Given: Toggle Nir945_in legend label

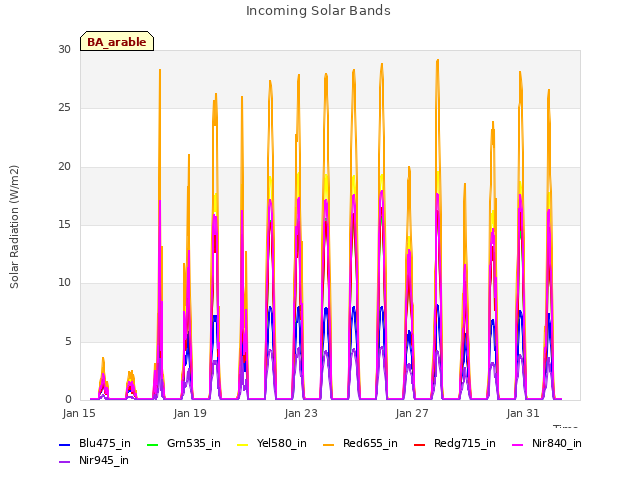Looking at the screenshot, I should point(104,460).
